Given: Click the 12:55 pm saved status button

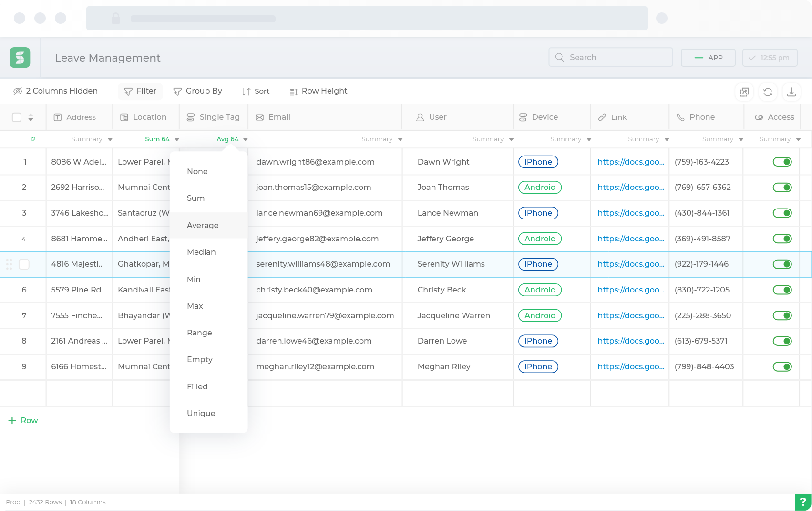Looking at the screenshot, I should pos(770,58).
